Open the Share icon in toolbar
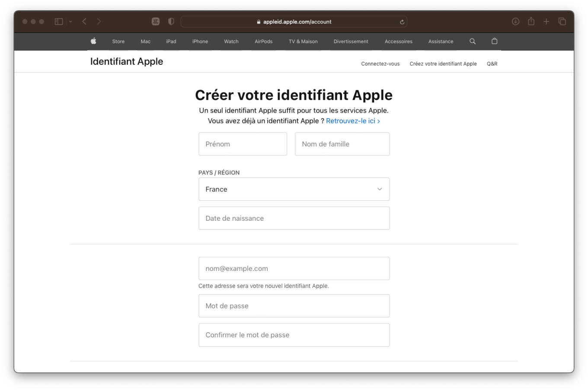The width and height of the screenshot is (588, 390). pos(531,21)
